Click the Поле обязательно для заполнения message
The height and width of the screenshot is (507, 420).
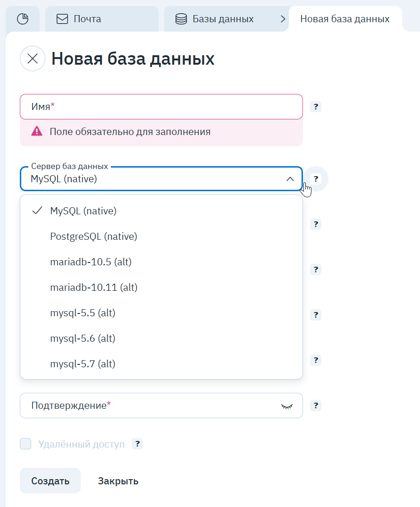tap(130, 132)
